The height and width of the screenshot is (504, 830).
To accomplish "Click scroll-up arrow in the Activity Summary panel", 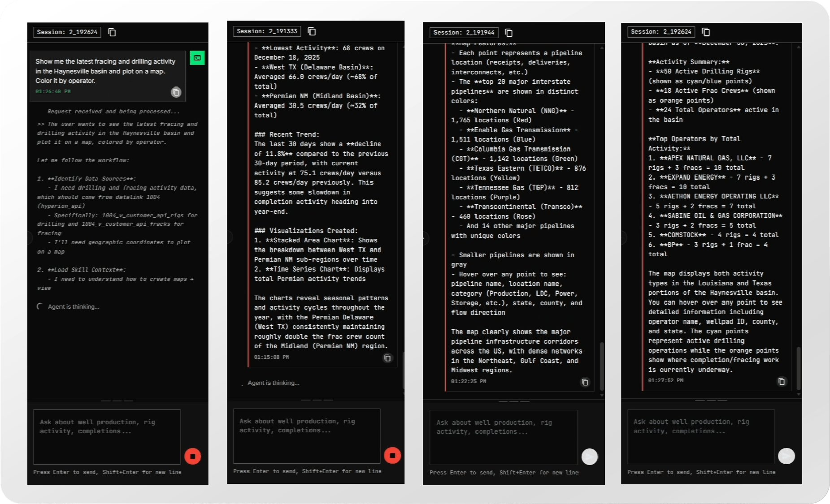I will coord(799,47).
